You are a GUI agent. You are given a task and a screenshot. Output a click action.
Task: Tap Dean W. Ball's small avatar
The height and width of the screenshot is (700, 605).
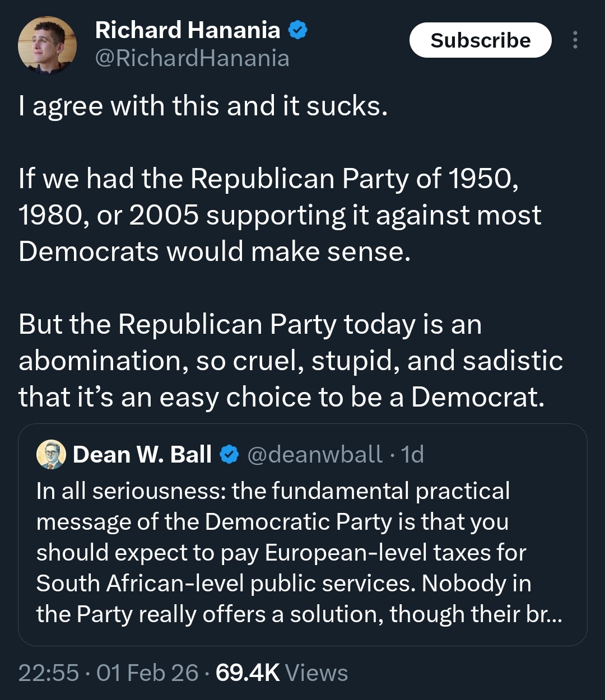tap(51, 454)
